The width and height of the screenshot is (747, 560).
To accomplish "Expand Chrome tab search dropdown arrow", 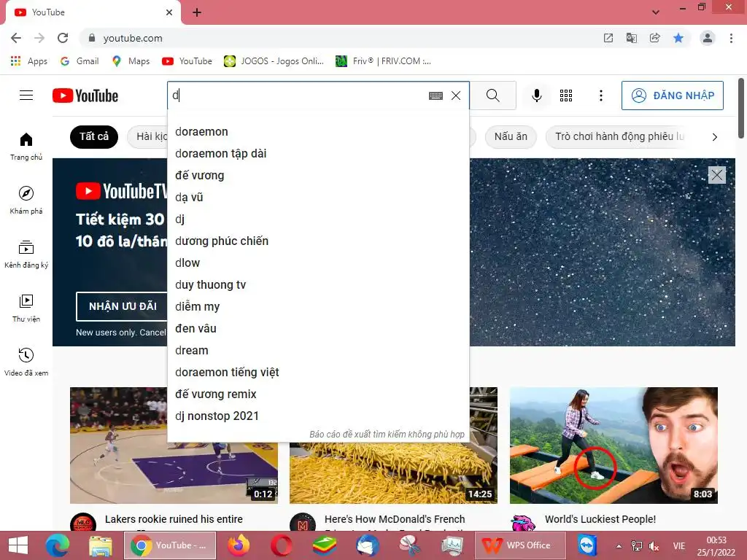I will coord(656,12).
